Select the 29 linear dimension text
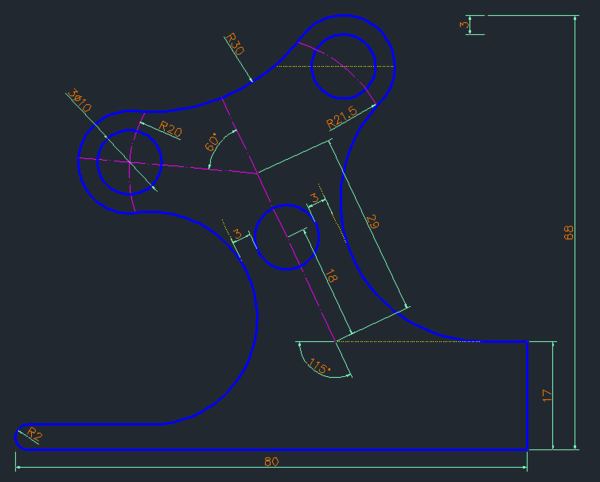 (x=373, y=222)
